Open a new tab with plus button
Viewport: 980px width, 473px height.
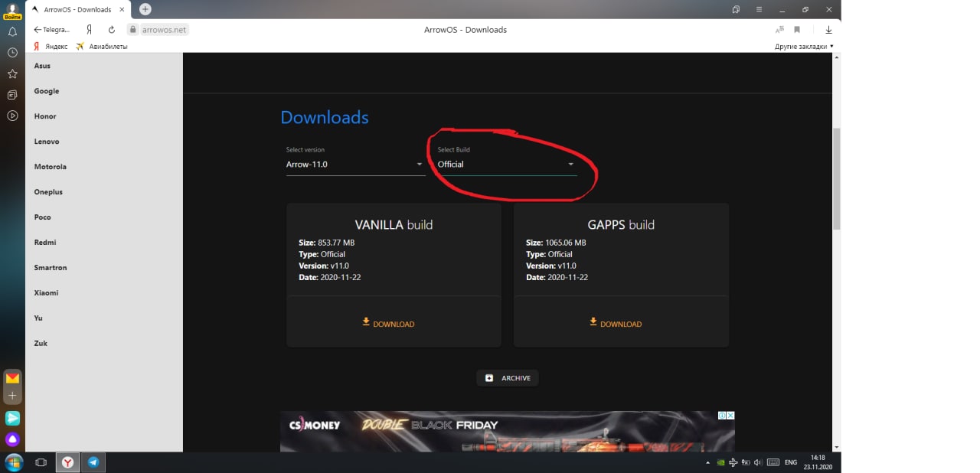click(x=145, y=9)
